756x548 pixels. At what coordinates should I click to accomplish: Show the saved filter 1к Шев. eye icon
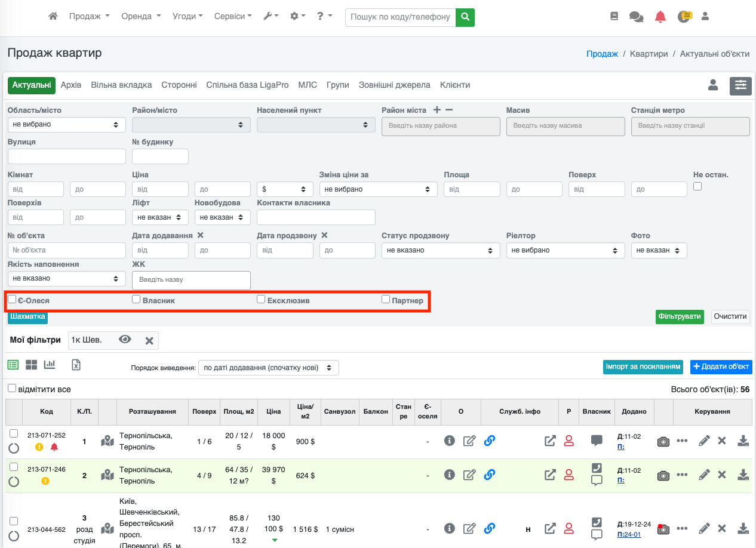point(125,340)
